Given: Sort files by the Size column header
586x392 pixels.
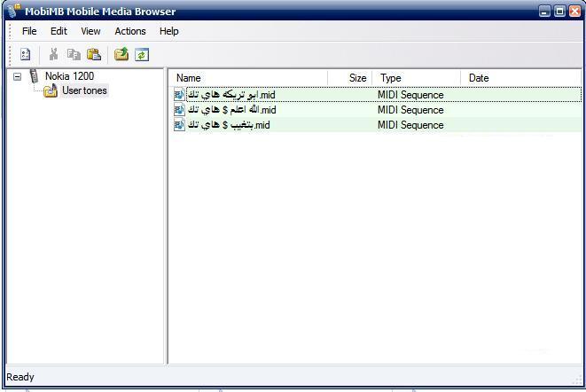Looking at the screenshot, I should tap(352, 78).
